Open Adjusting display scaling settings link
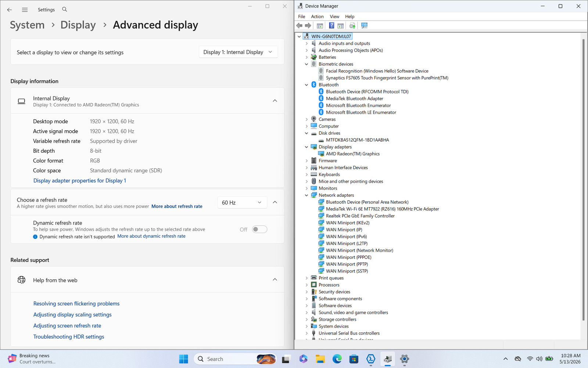Viewport: 588px width, 368px height. tap(72, 315)
